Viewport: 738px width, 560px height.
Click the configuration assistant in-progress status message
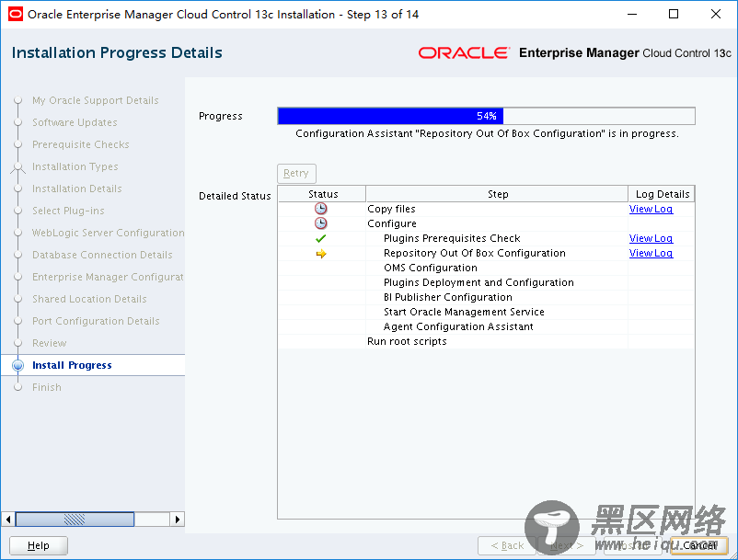point(487,133)
